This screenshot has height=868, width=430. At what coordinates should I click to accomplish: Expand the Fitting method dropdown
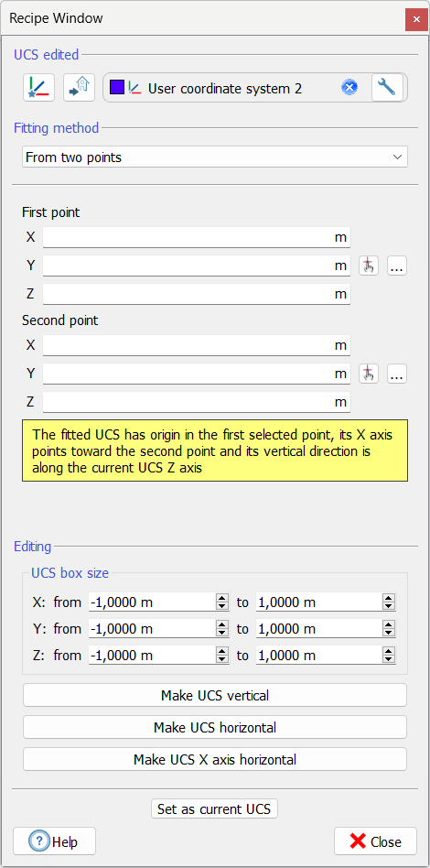point(215,157)
